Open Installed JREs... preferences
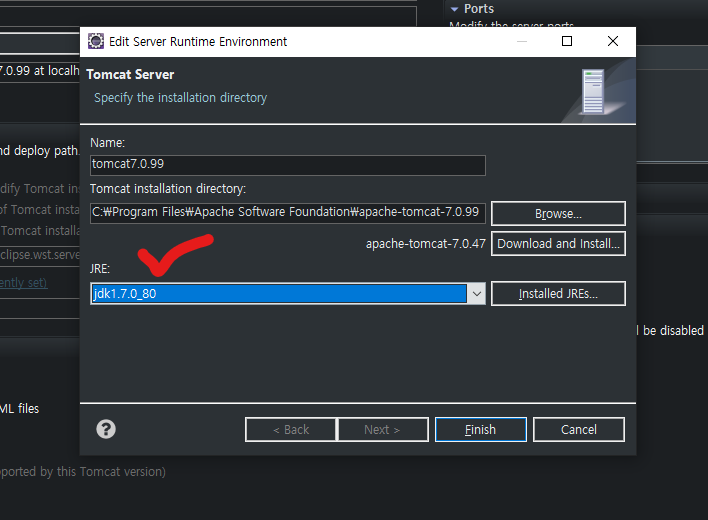 (558, 294)
